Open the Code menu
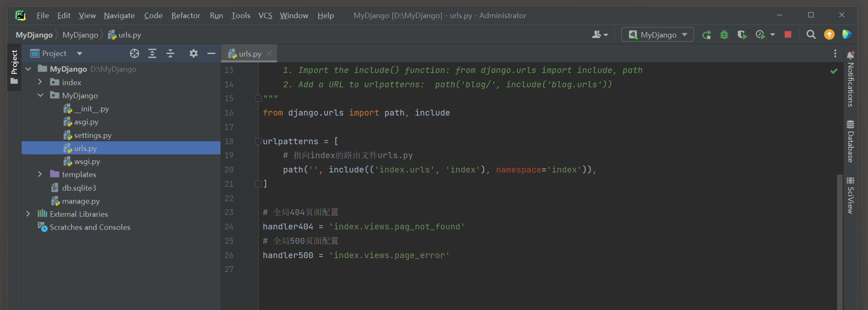The width and height of the screenshot is (868, 310). point(153,16)
